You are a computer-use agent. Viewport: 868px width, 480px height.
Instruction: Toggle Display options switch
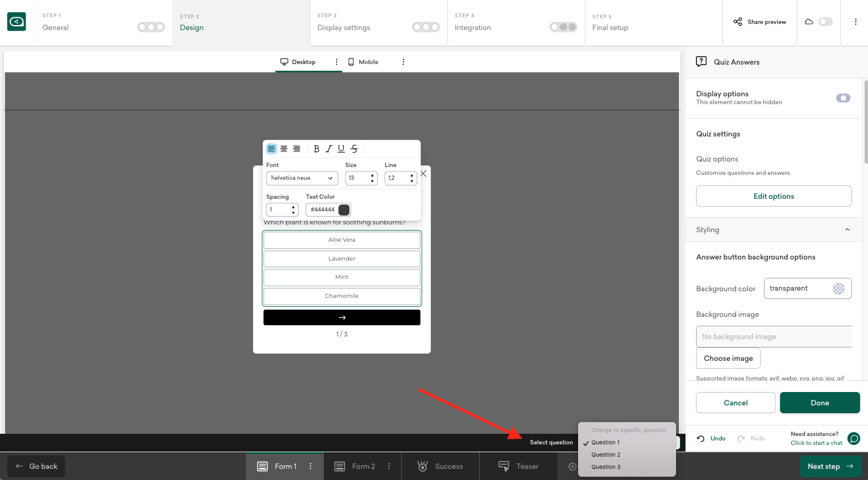[x=843, y=98]
